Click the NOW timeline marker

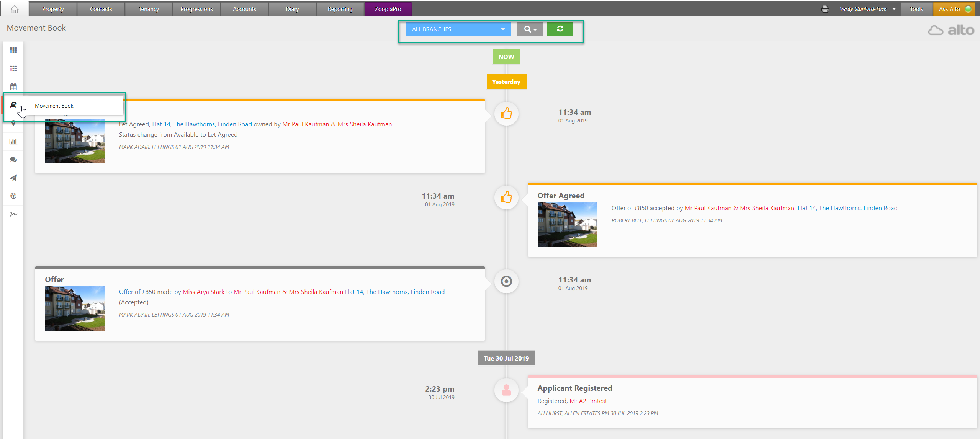[506, 57]
